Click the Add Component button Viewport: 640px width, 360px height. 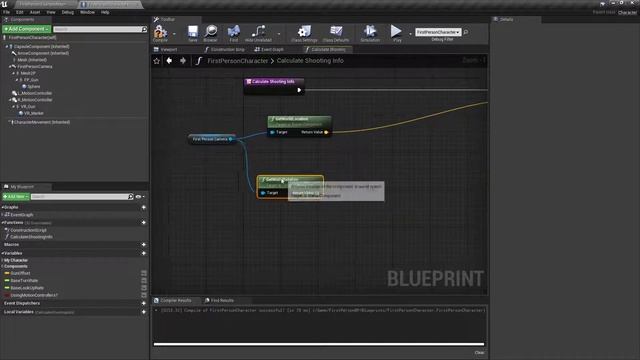(27, 29)
